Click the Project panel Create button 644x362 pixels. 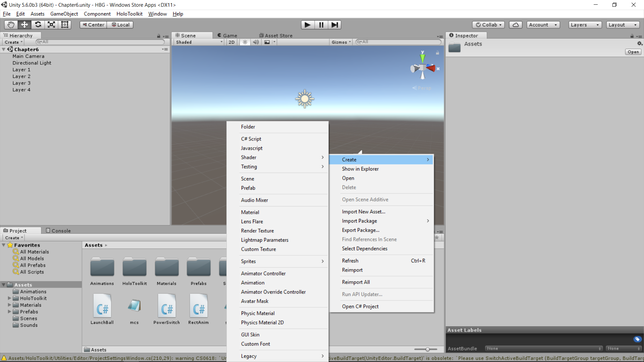14,238
